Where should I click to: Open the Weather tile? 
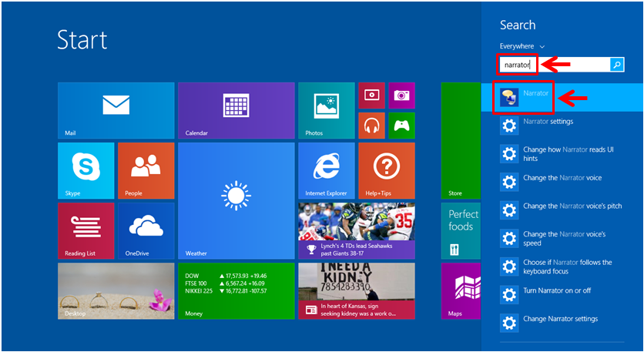pyautogui.click(x=236, y=201)
